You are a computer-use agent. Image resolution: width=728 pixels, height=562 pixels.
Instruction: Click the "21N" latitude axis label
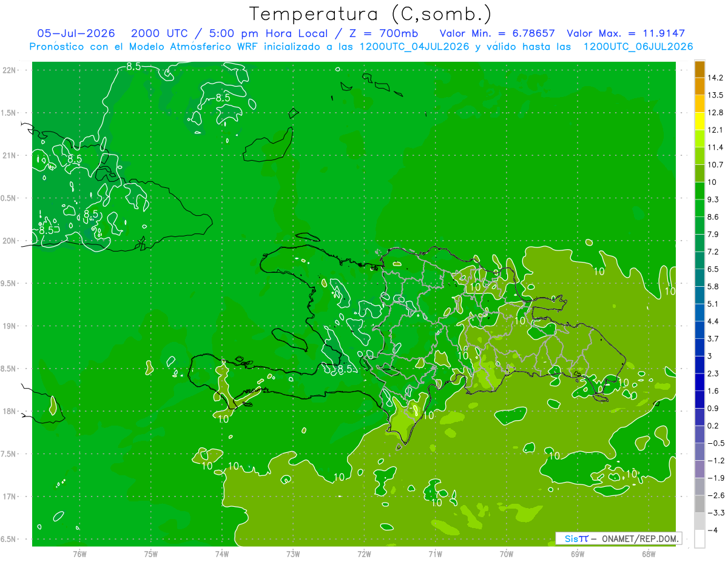click(10, 155)
